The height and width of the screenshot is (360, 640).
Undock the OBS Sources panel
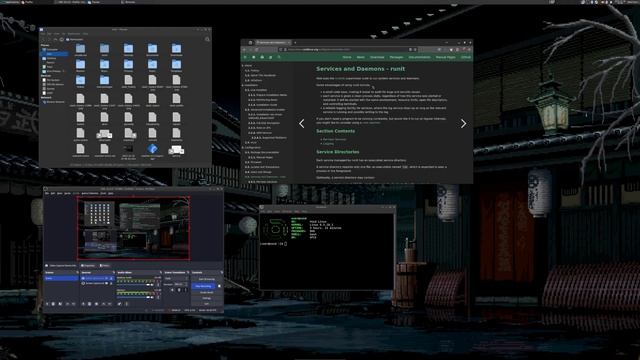(114, 272)
